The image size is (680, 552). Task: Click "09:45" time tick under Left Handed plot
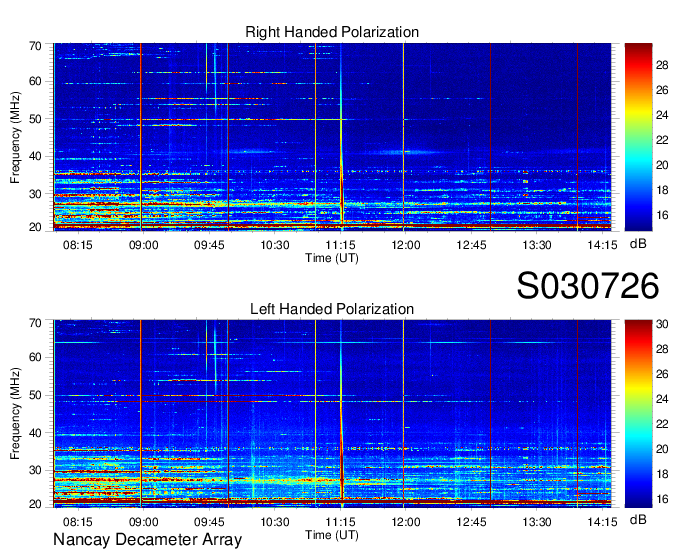coord(209,522)
